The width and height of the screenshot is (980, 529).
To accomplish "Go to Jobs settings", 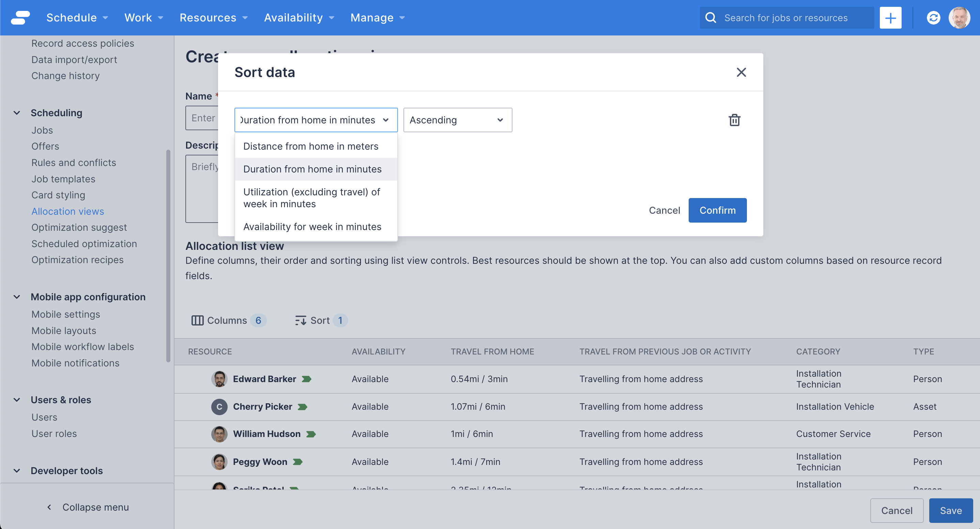I will pyautogui.click(x=42, y=130).
